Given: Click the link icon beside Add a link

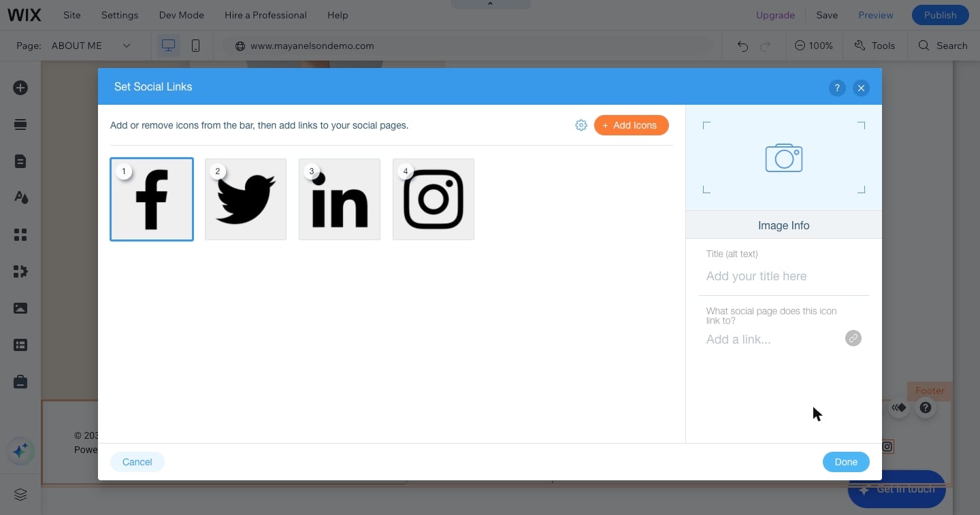Looking at the screenshot, I should coord(853,338).
